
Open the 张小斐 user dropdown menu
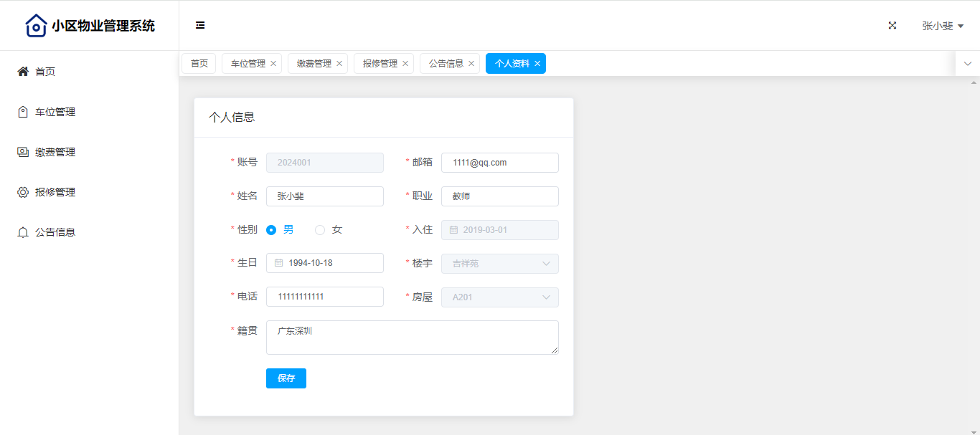click(x=942, y=26)
